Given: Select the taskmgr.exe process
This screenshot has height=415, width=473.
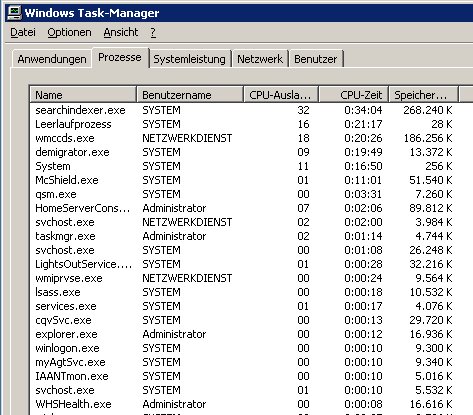Looking at the screenshot, I should (x=244, y=236).
